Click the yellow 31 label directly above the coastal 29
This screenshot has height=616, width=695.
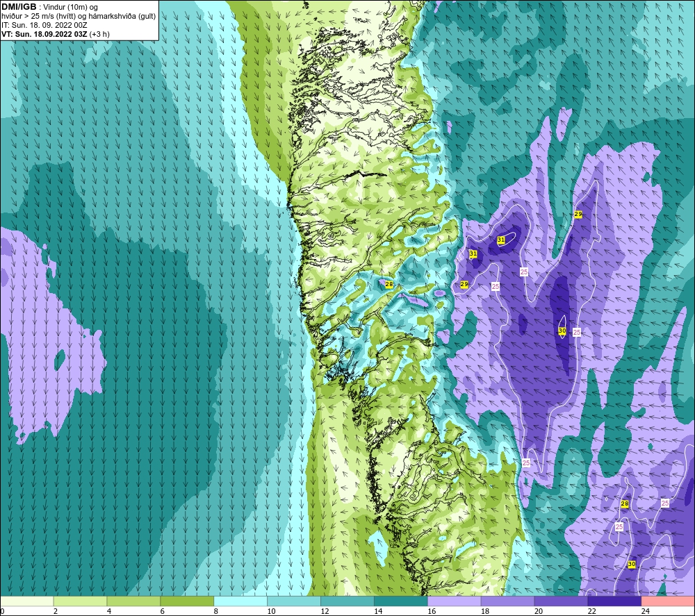[x=473, y=253]
